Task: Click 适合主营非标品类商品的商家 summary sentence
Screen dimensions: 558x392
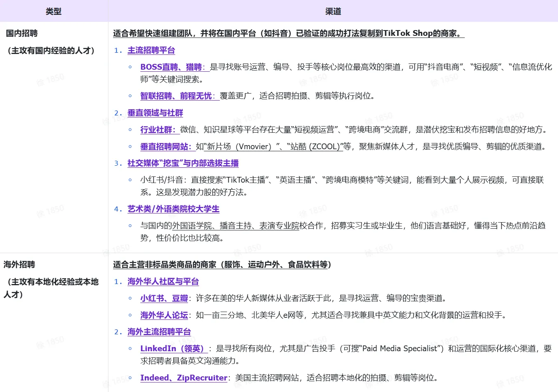Action: (x=222, y=265)
